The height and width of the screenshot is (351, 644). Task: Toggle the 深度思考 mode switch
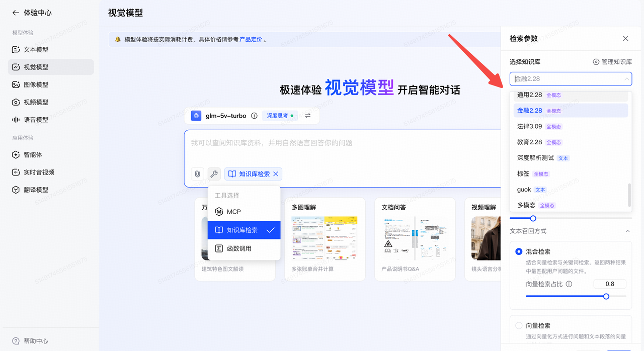(x=280, y=116)
